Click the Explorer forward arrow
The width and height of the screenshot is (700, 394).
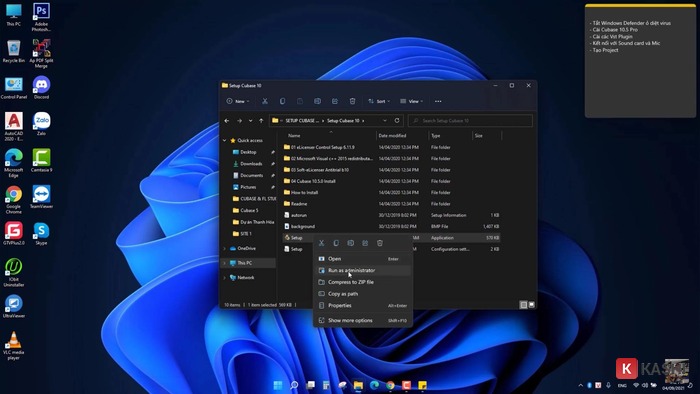pos(239,120)
